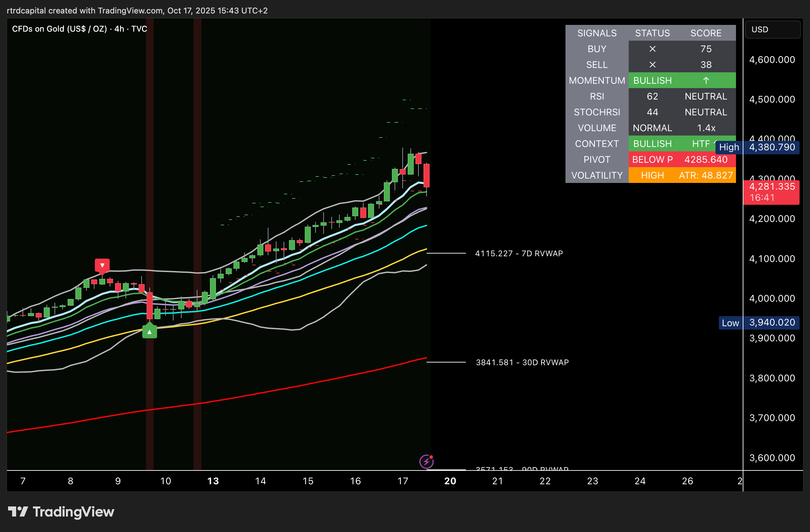Image resolution: width=810 pixels, height=532 pixels.
Task: Click the SIGNALS table header
Action: (x=597, y=33)
